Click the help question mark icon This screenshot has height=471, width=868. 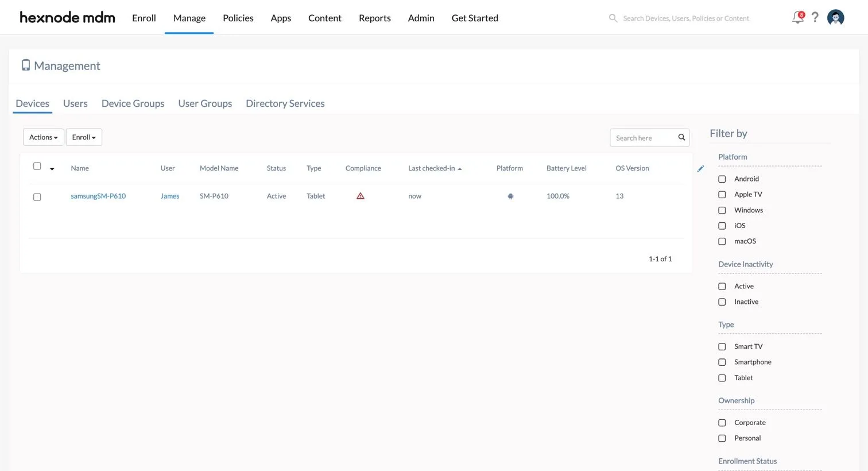815,17
